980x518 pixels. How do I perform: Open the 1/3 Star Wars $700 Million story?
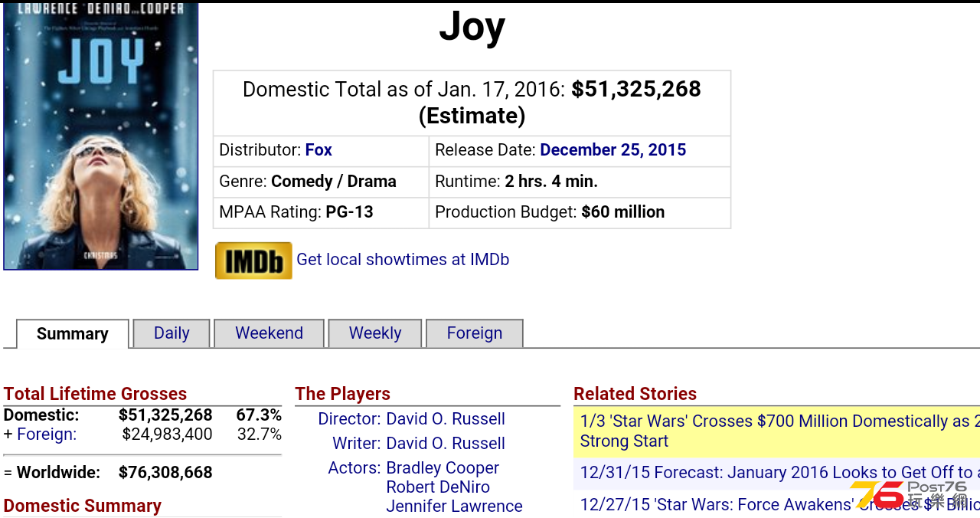(777, 431)
